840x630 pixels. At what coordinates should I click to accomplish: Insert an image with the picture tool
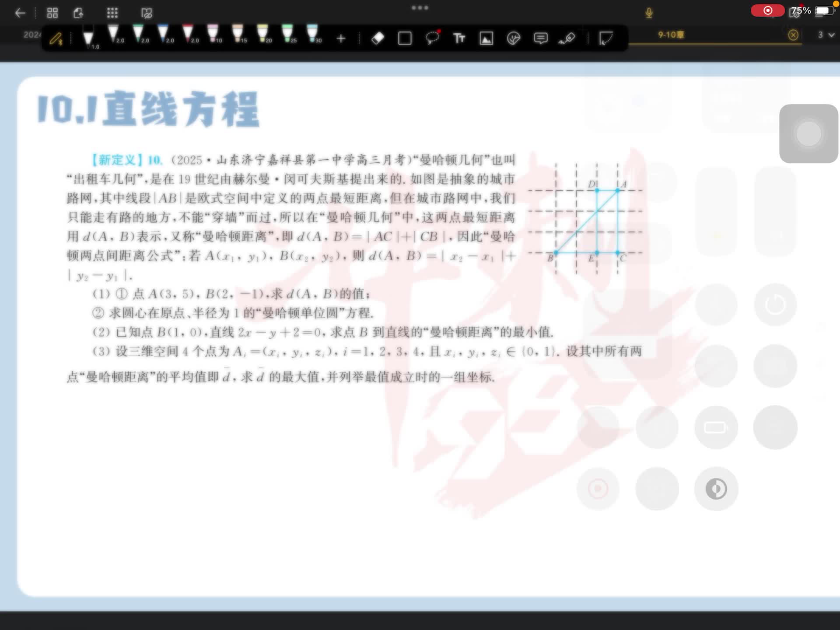coord(486,38)
